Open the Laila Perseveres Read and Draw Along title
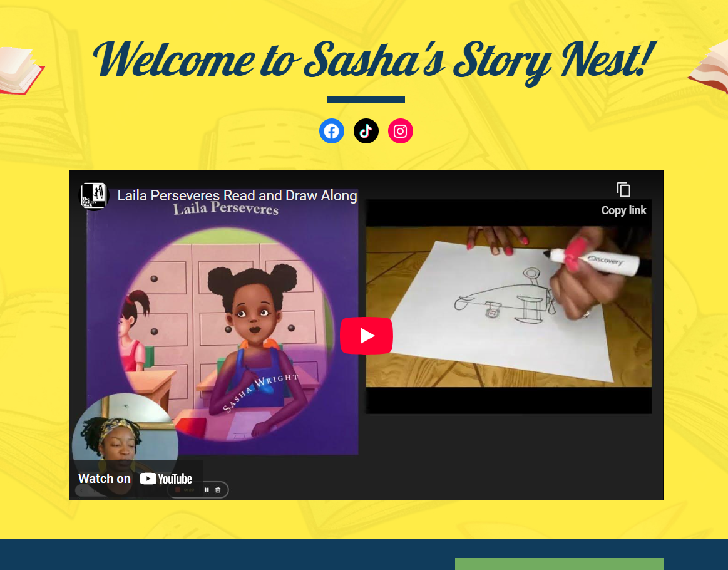This screenshot has width=728, height=570. tap(237, 195)
